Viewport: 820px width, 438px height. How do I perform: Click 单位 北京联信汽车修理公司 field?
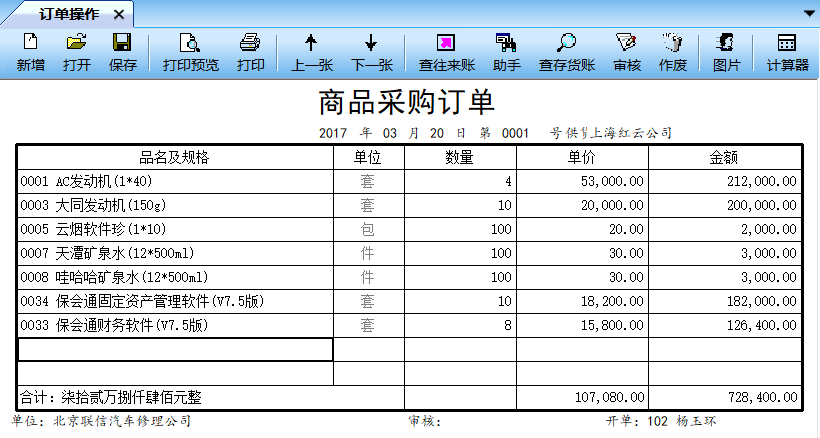[101, 421]
